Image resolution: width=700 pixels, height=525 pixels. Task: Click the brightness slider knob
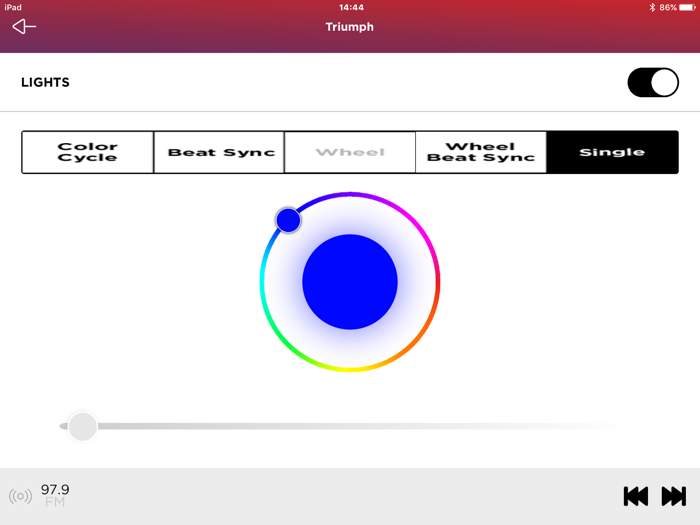83,426
